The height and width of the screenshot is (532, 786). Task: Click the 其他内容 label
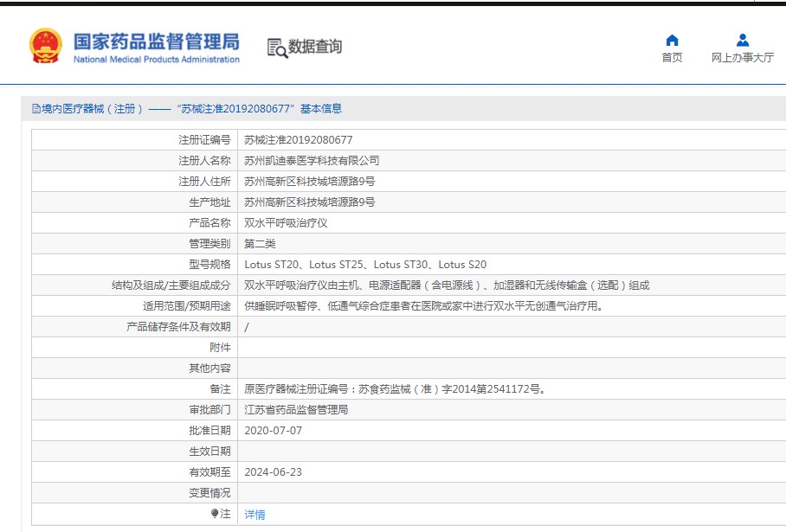pyautogui.click(x=209, y=369)
